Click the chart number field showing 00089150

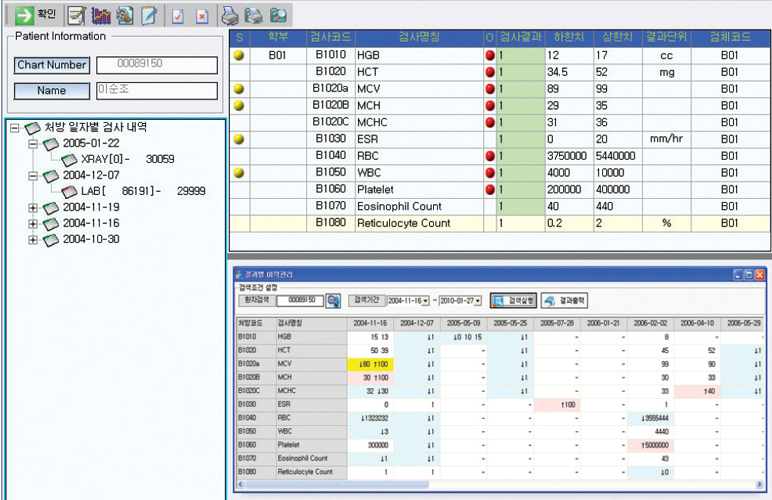pyautogui.click(x=157, y=65)
